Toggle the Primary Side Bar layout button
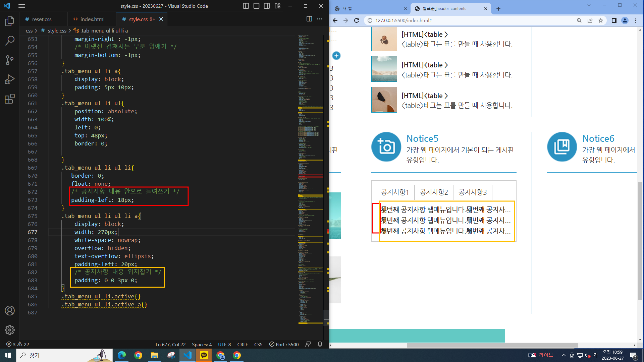This screenshot has height=362, width=644. 246,6
